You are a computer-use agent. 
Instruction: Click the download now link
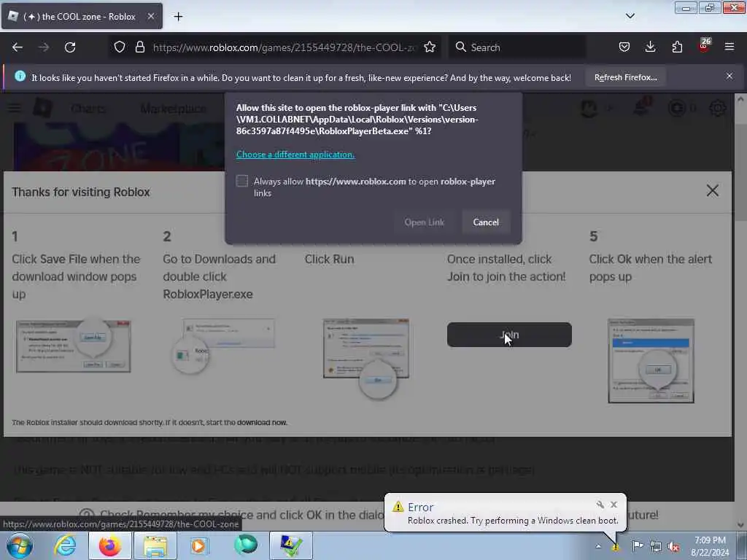[x=262, y=422]
